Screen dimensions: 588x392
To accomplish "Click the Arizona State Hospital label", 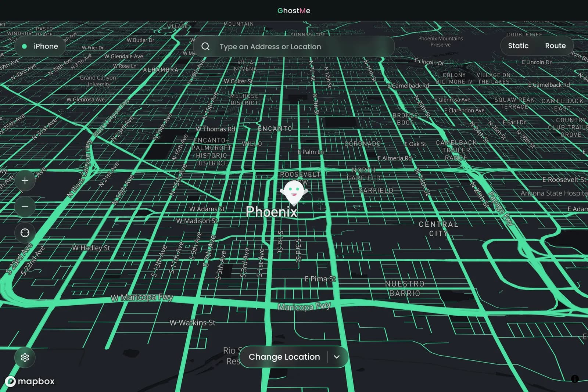I will pyautogui.click(x=554, y=193).
